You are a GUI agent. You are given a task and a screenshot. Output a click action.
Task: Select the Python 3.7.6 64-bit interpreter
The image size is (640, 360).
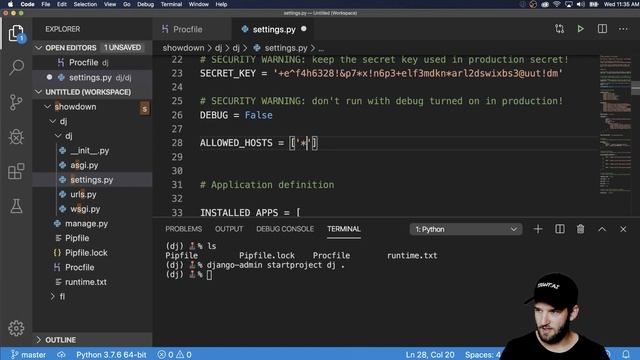click(111, 354)
